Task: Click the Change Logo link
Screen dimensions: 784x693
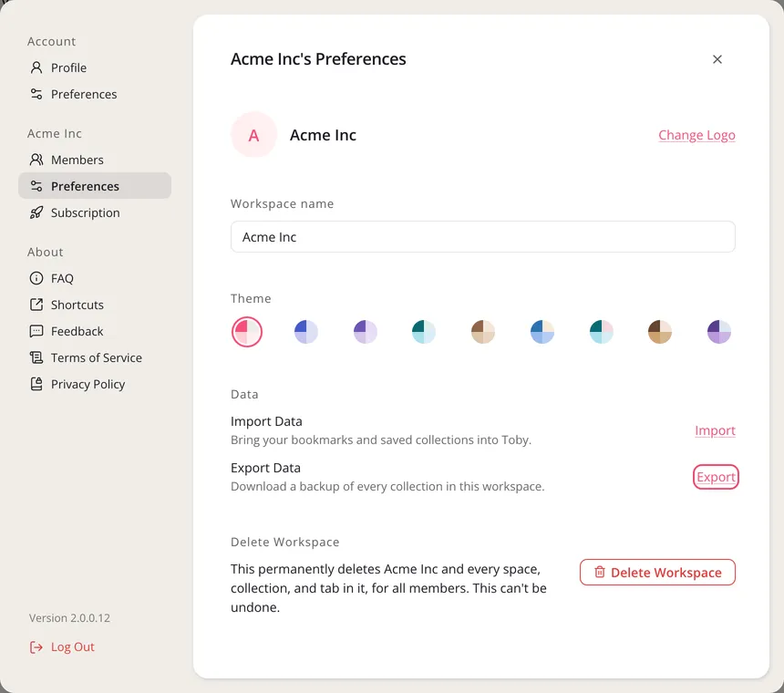Action: coord(696,135)
